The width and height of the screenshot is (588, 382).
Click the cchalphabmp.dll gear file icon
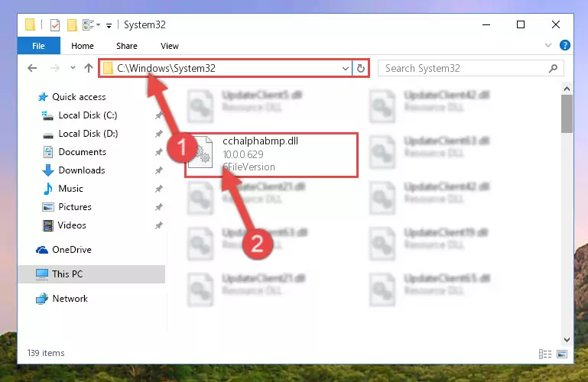coord(201,152)
